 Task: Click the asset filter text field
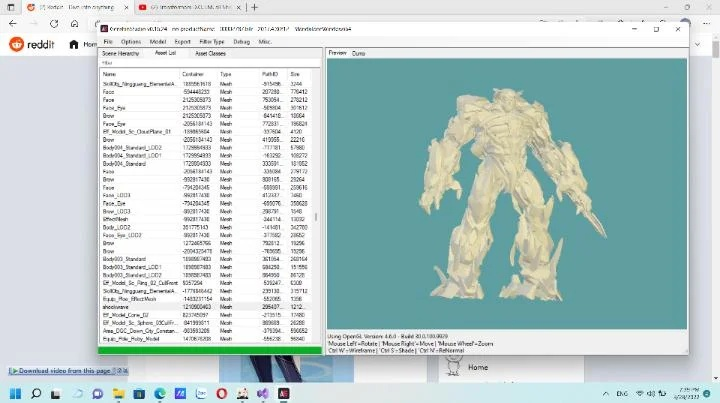click(209, 63)
